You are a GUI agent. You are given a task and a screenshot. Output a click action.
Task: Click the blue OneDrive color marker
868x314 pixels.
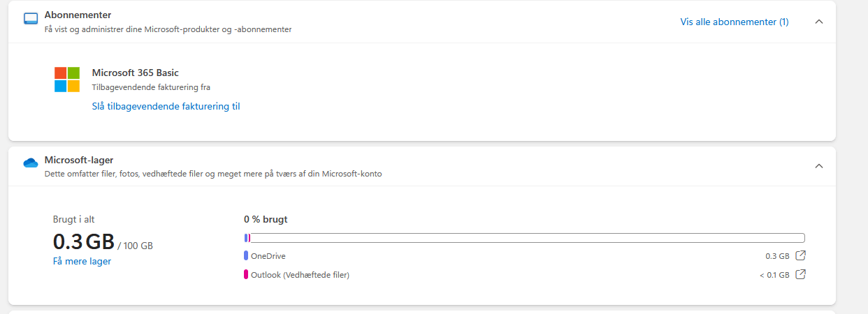click(246, 256)
